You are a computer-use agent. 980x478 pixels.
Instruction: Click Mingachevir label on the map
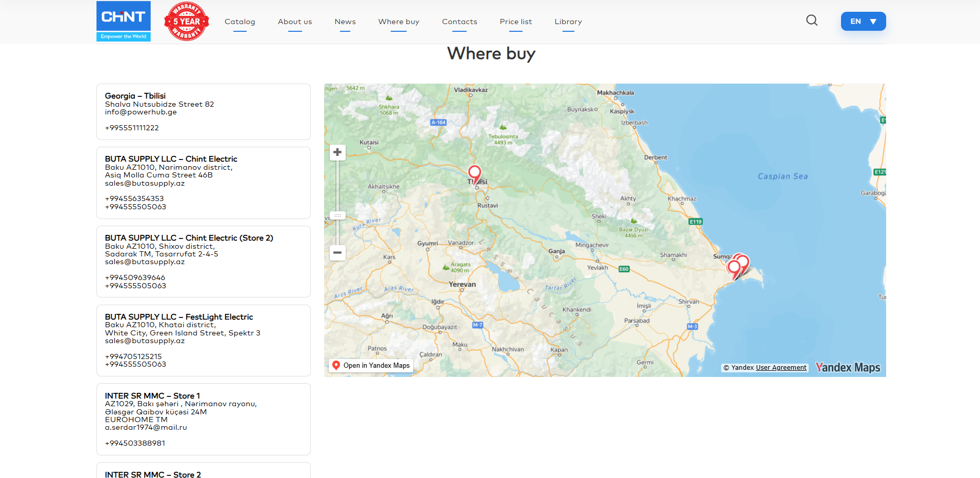(x=592, y=245)
